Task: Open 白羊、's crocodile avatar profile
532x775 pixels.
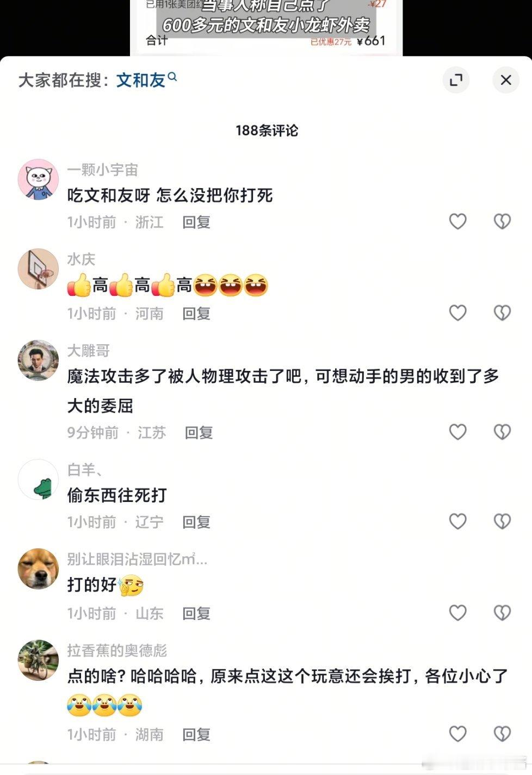Action: tap(38, 480)
